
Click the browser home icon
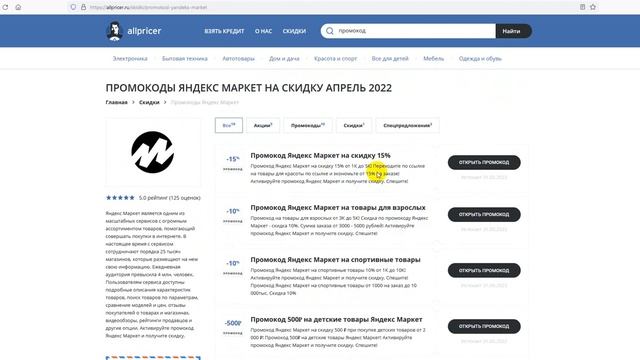click(x=18, y=7)
